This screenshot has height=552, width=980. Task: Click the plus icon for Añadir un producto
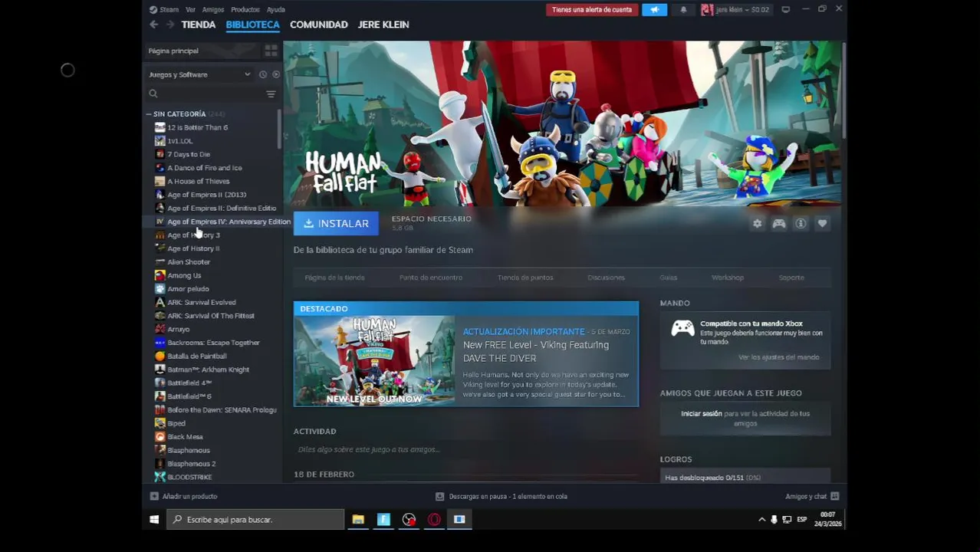tap(154, 496)
